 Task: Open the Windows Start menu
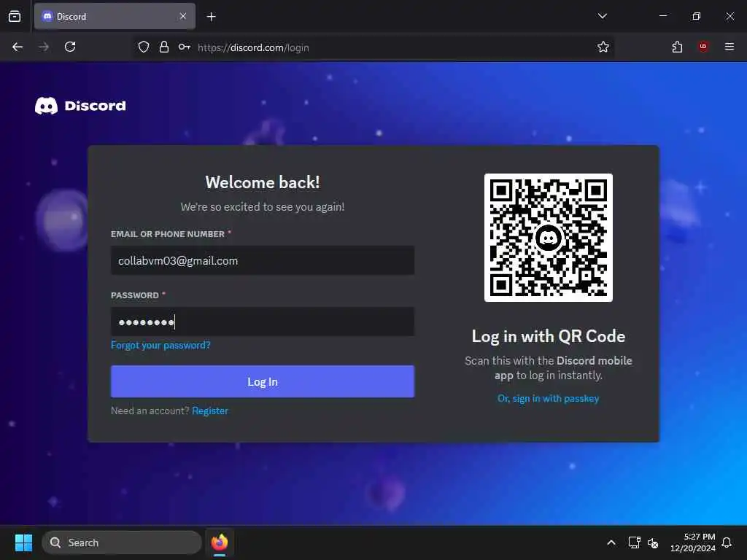pos(23,542)
